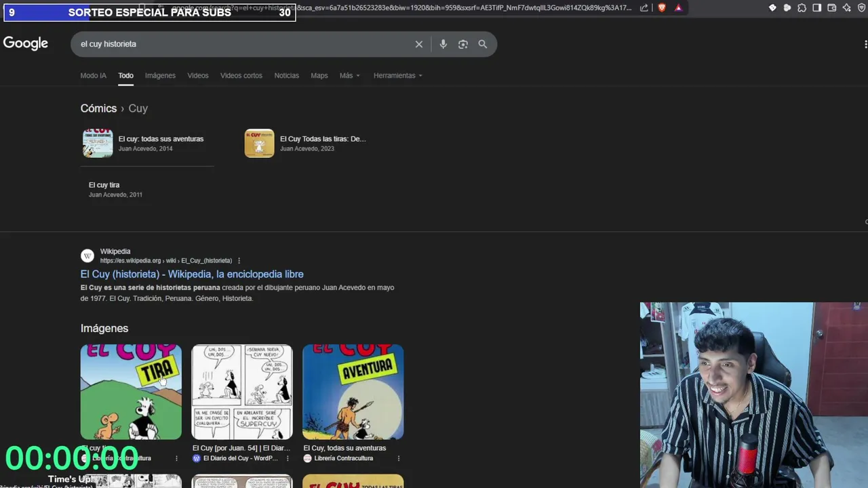
Task: Open the Brave Wallet icon
Action: point(832,8)
